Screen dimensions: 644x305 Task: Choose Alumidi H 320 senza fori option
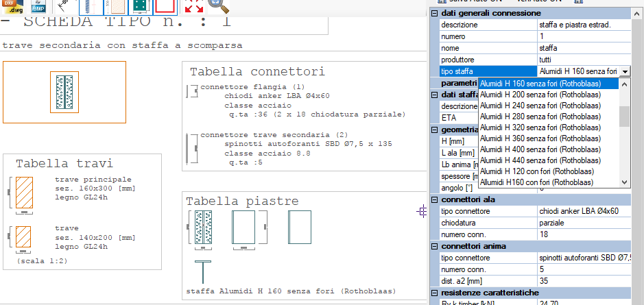pos(549,127)
